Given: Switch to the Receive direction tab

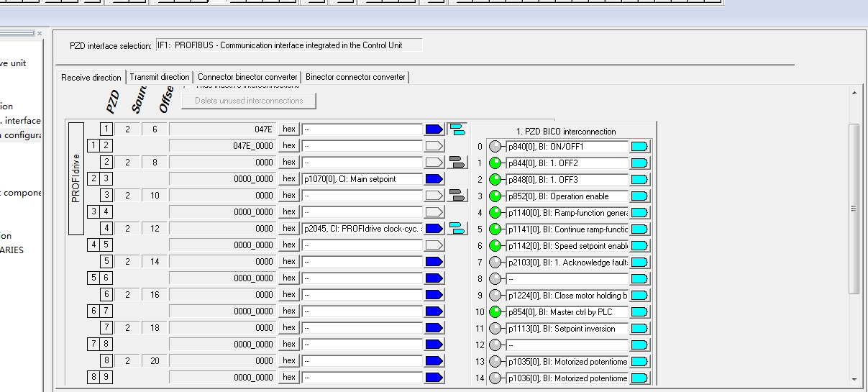Looking at the screenshot, I should [91, 77].
